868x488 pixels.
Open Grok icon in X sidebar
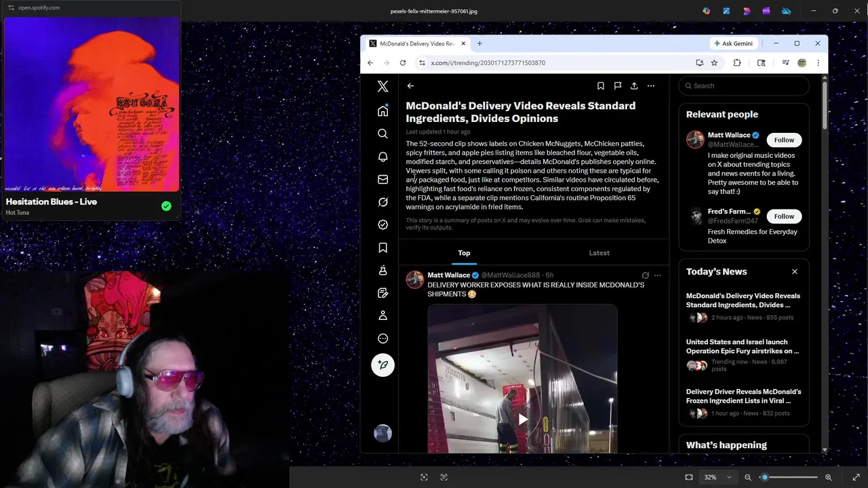click(x=382, y=202)
